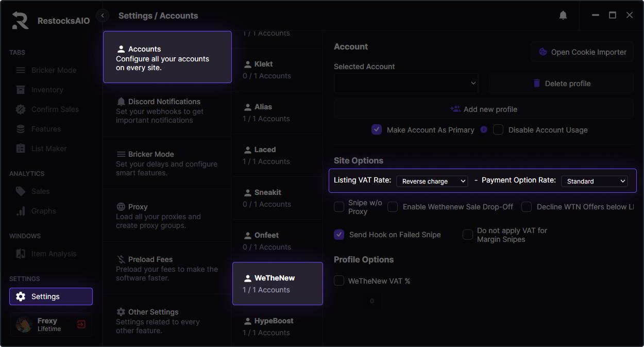Screen dimensions: 644x347
Task: Click the Bricker Mode sidebar icon
Action: [x=21, y=70]
